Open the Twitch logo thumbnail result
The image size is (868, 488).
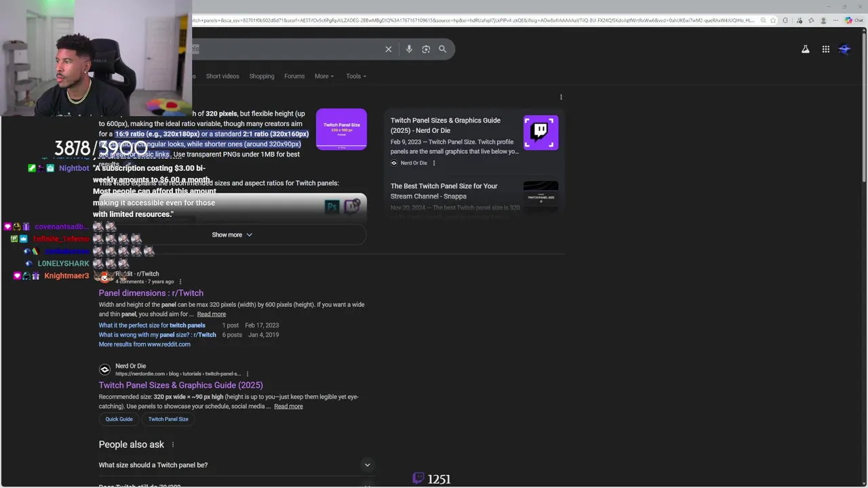pyautogui.click(x=540, y=132)
